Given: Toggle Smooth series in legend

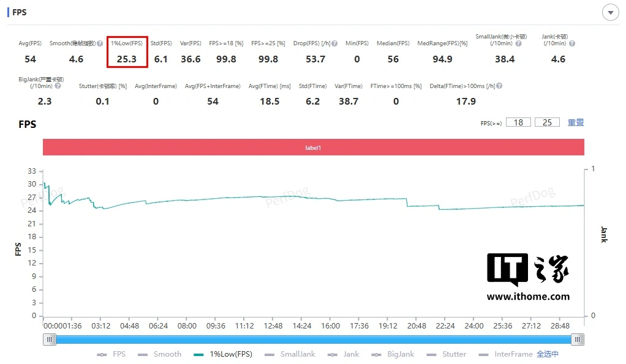Looking at the screenshot, I should (160, 354).
